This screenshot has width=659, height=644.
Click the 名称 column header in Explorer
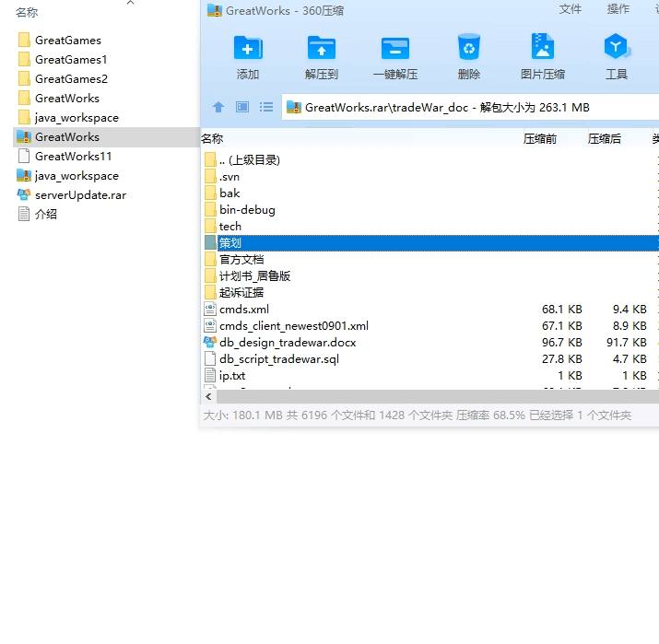click(x=27, y=13)
